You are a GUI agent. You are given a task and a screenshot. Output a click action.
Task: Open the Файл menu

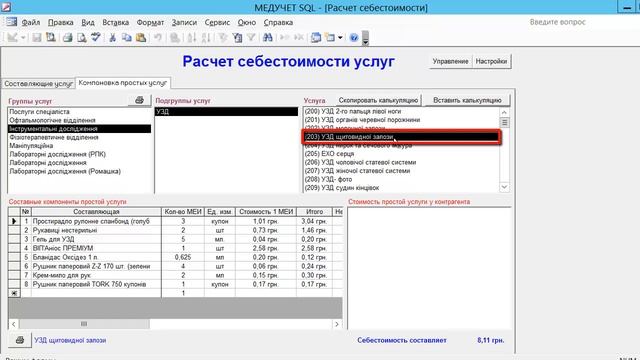[x=31, y=22]
